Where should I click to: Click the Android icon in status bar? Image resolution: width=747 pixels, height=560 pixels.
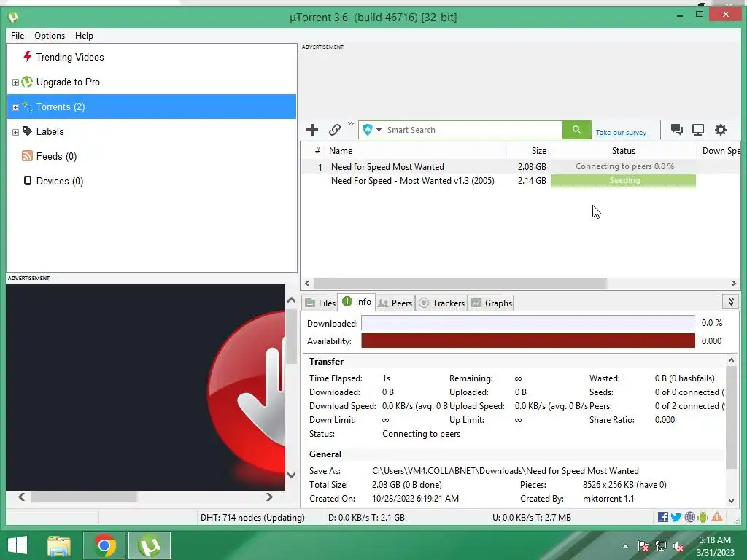pyautogui.click(x=703, y=517)
